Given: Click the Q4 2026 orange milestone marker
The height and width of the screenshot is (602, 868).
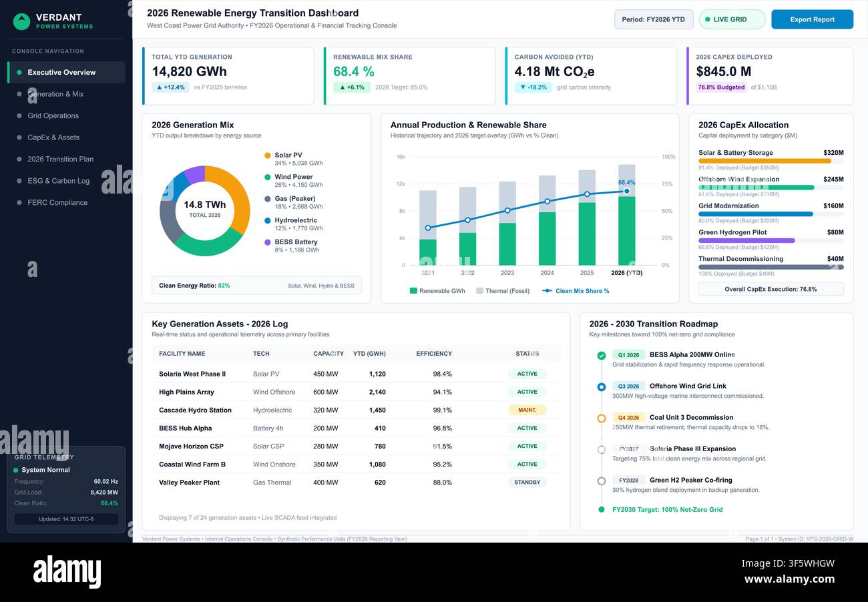Looking at the screenshot, I should coord(602,418).
